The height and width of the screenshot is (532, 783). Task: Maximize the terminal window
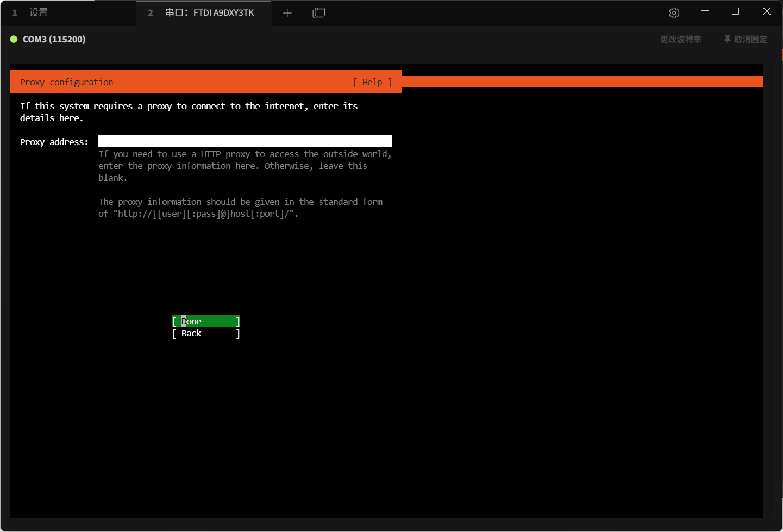pos(735,11)
